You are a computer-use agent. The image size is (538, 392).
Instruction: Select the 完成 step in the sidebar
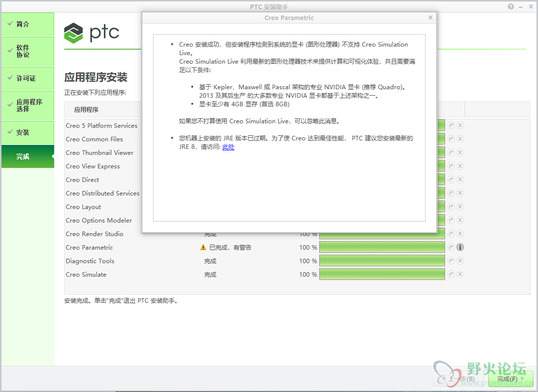pyautogui.click(x=28, y=156)
